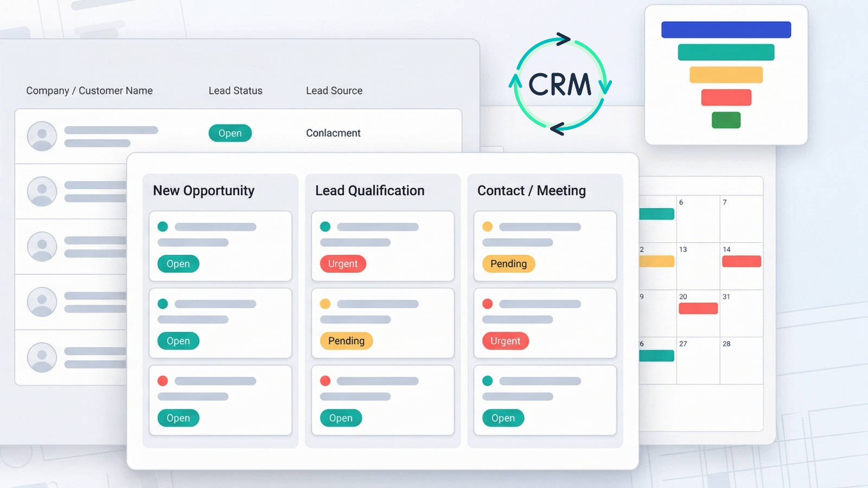Viewport: 868px width, 488px height.
Task: Click the blue bar of the funnel chart
Action: (725, 30)
